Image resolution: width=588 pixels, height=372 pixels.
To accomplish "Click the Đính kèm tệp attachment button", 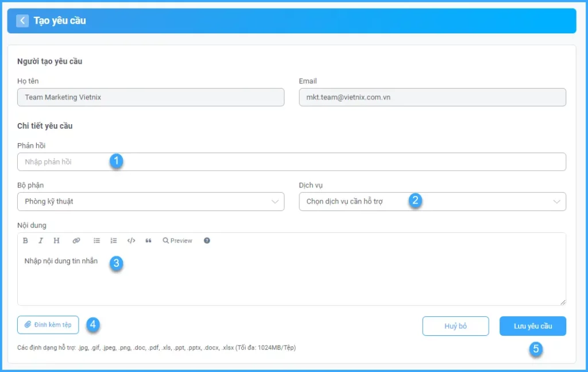I will pos(48,325).
